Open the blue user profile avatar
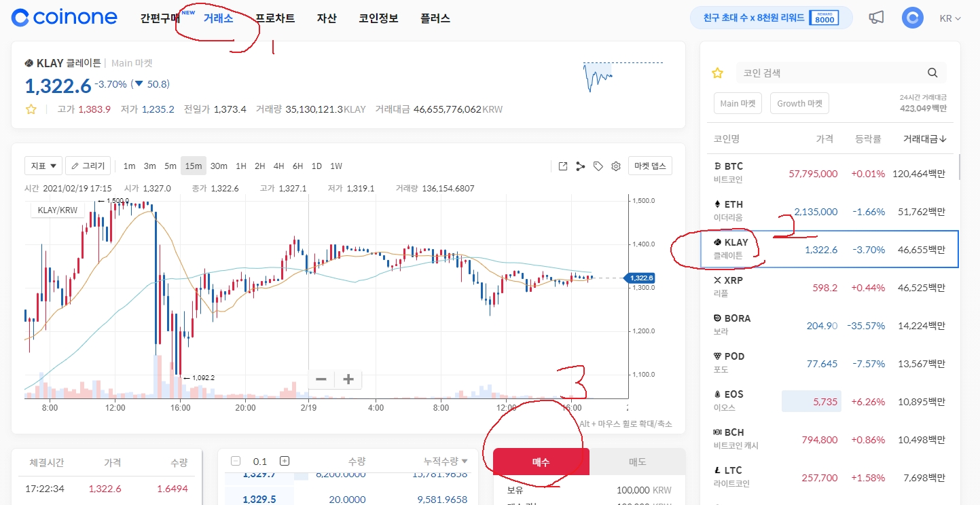The image size is (980, 505). [x=912, y=18]
